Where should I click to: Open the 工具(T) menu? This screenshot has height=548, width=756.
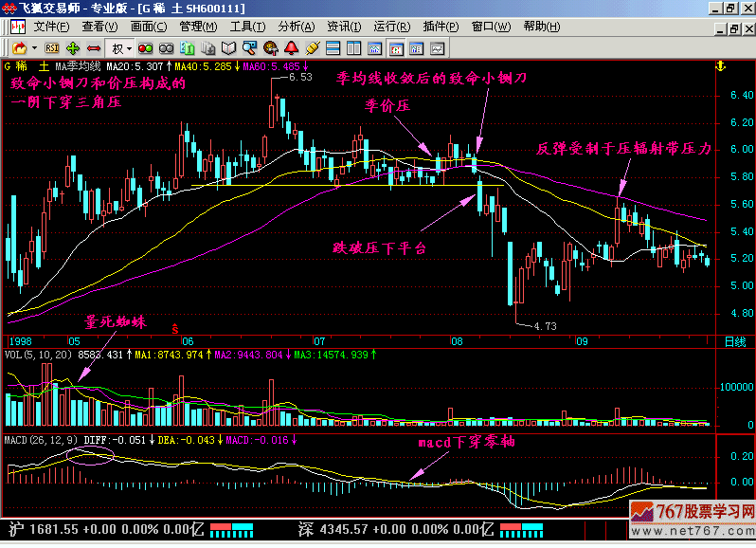click(246, 27)
